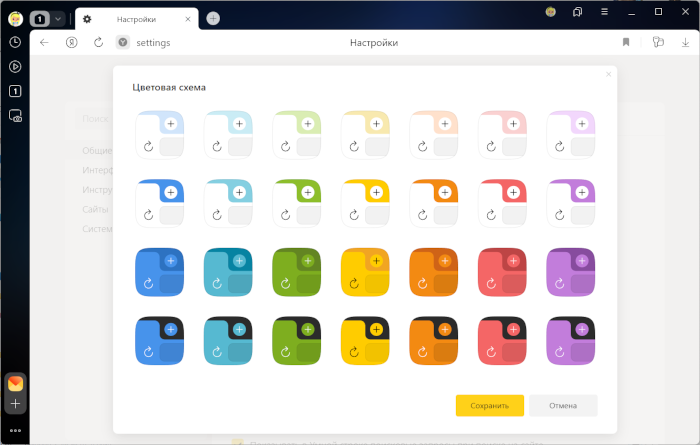The image size is (700, 445).
Task: Reload the settings page
Action: click(98, 43)
